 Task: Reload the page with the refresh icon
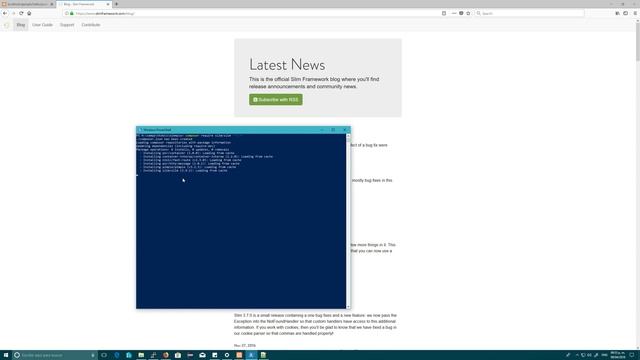[x=21, y=13]
